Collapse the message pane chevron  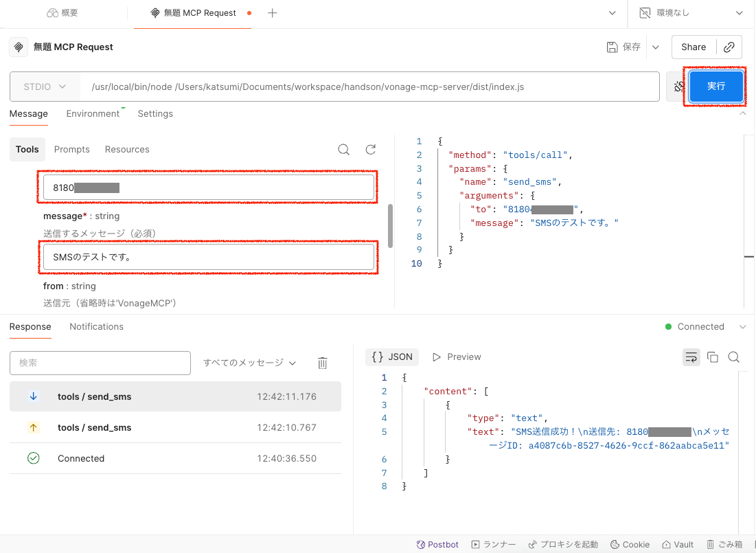(x=742, y=113)
